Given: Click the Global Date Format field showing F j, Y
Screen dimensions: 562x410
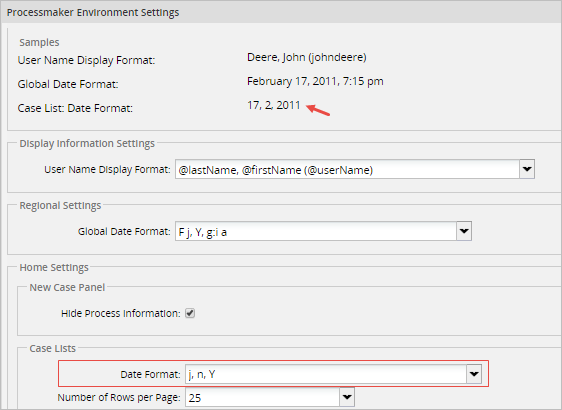Looking at the screenshot, I should pos(315,231).
